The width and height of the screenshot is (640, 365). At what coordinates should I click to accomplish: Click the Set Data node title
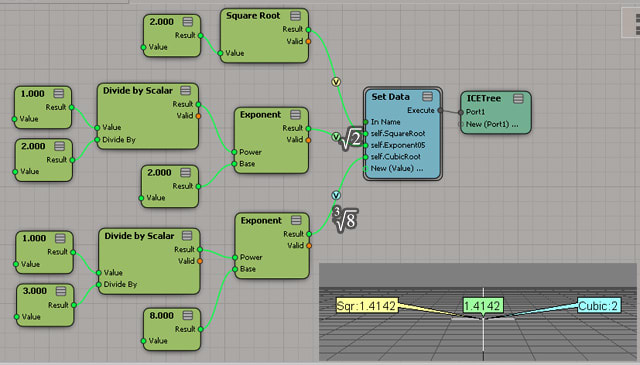[390, 97]
